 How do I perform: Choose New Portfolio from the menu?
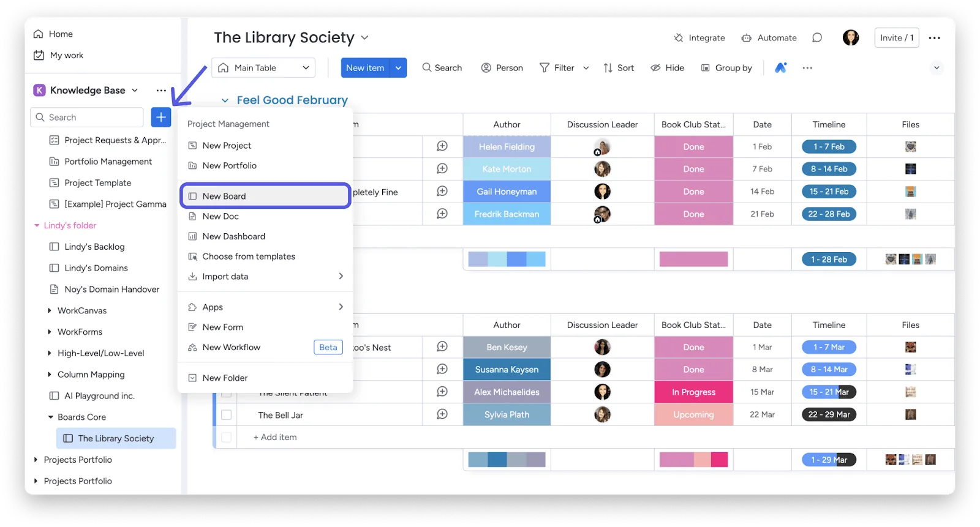pos(266,166)
